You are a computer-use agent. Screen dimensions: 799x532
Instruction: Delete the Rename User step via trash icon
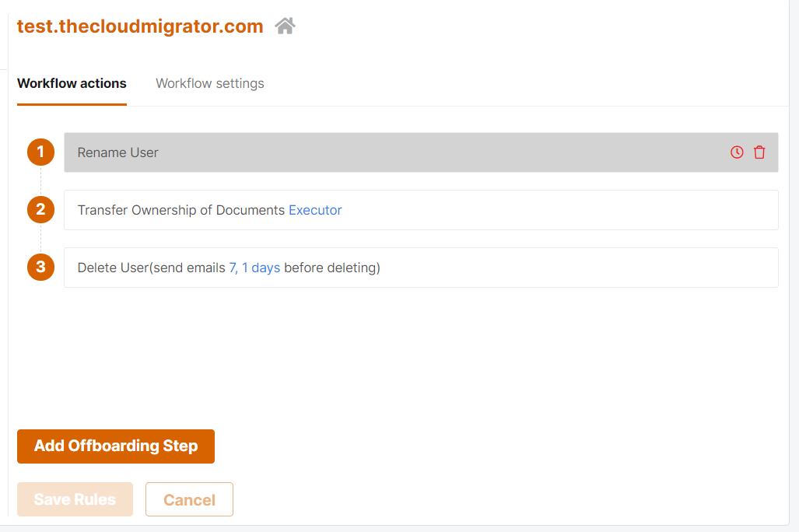pyautogui.click(x=759, y=152)
